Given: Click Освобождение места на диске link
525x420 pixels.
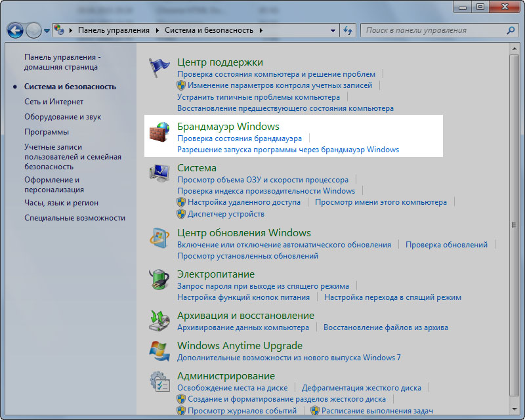Looking at the screenshot, I should coord(232,388).
